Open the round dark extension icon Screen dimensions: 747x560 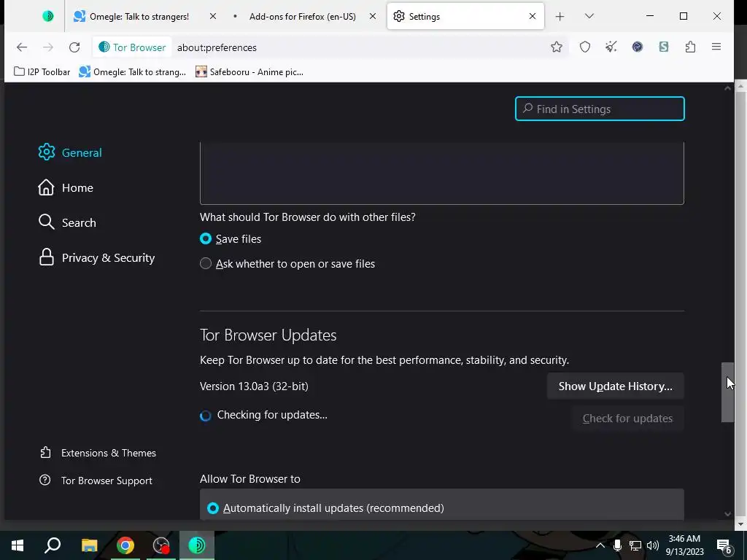click(x=638, y=47)
